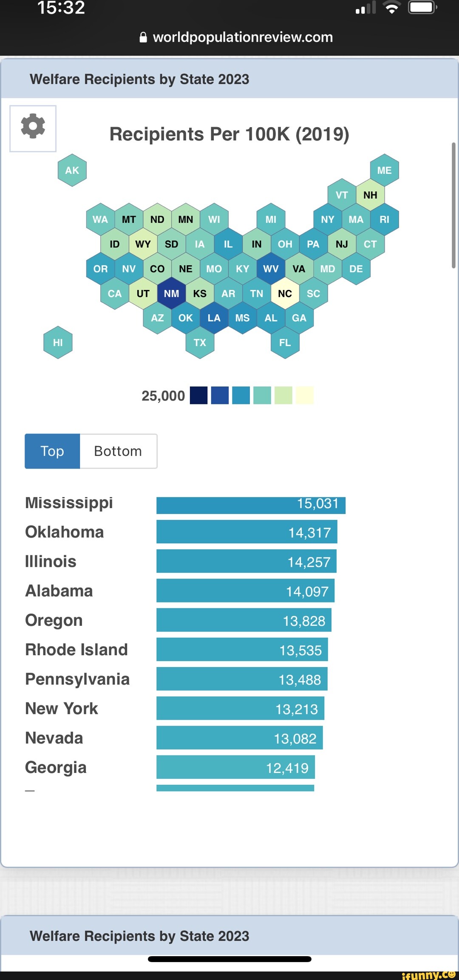459x980 pixels.
Task: Click the Mississippi bar showing 15,031
Action: click(251, 503)
